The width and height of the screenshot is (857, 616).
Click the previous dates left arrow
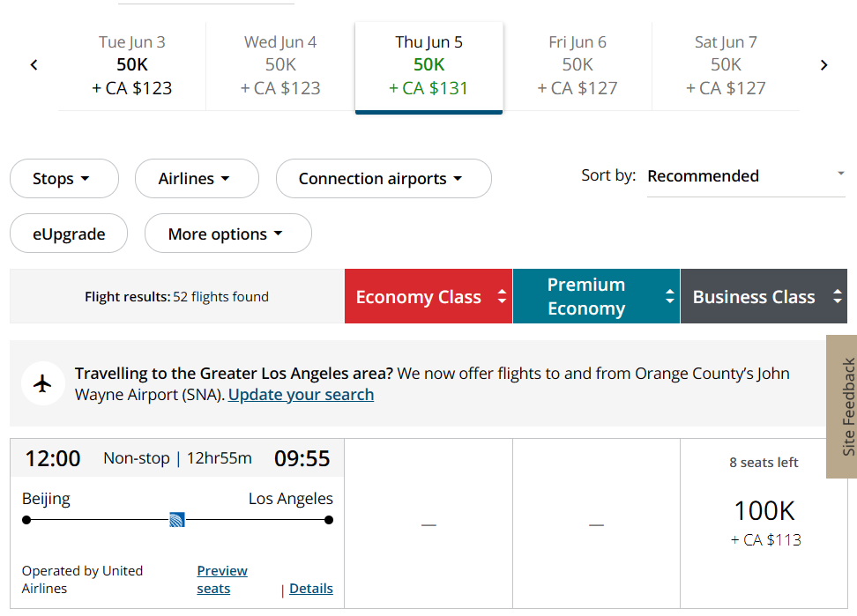pyautogui.click(x=34, y=64)
